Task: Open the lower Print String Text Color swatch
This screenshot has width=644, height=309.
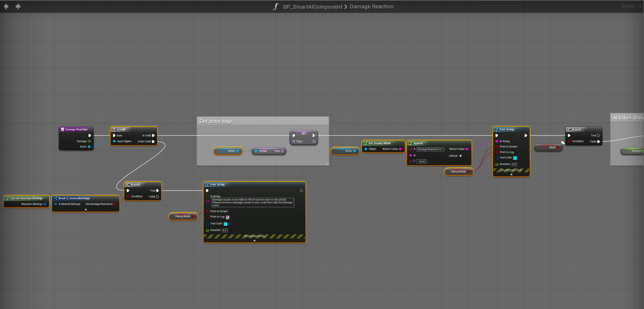Action: tap(226, 224)
